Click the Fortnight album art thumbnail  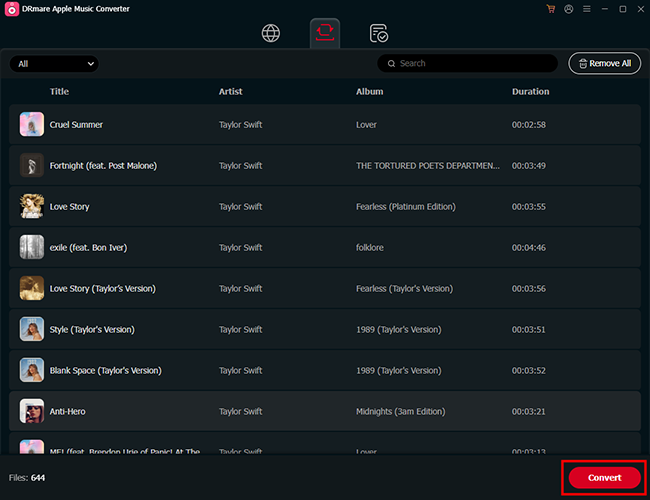[32, 166]
